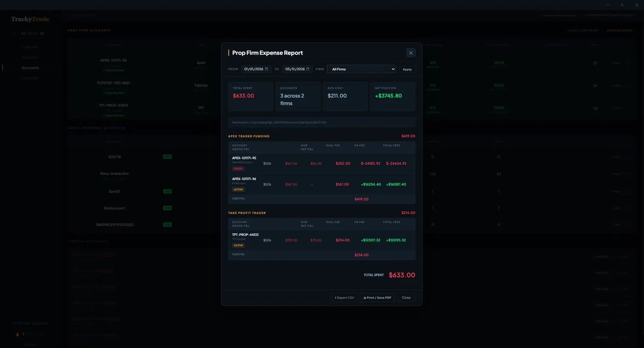Open calendar picker on the To date

pos(308,69)
